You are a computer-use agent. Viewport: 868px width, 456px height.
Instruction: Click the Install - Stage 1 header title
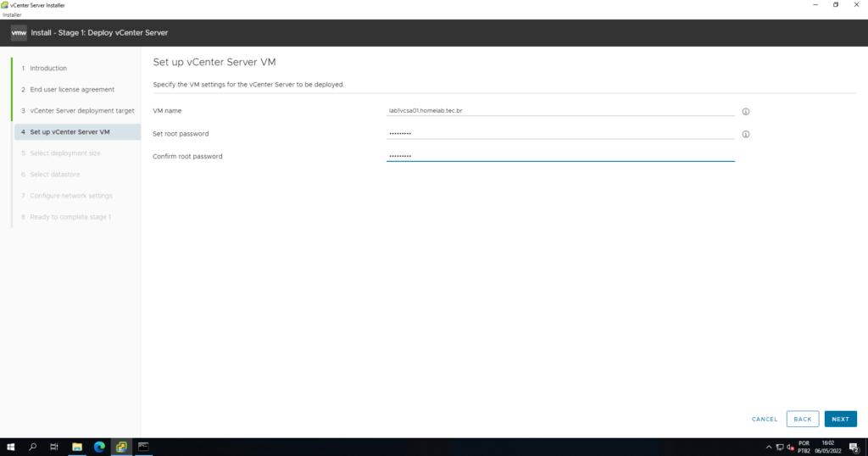[99, 33]
